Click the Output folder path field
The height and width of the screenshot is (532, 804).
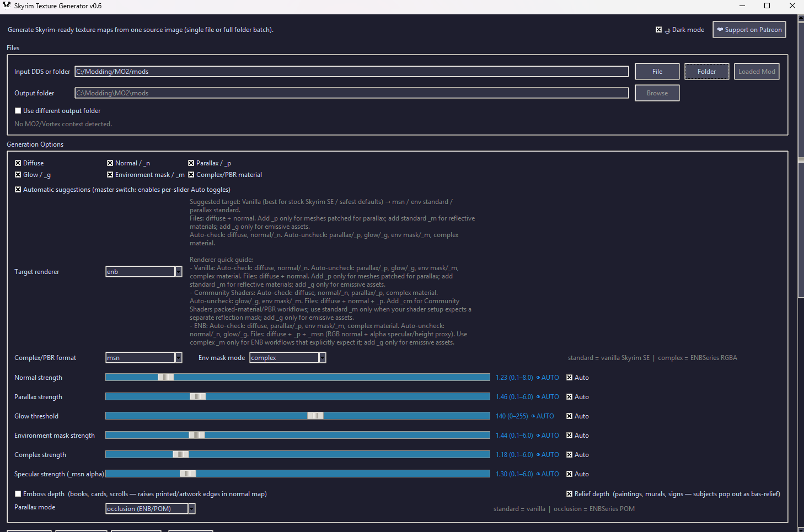(352, 93)
